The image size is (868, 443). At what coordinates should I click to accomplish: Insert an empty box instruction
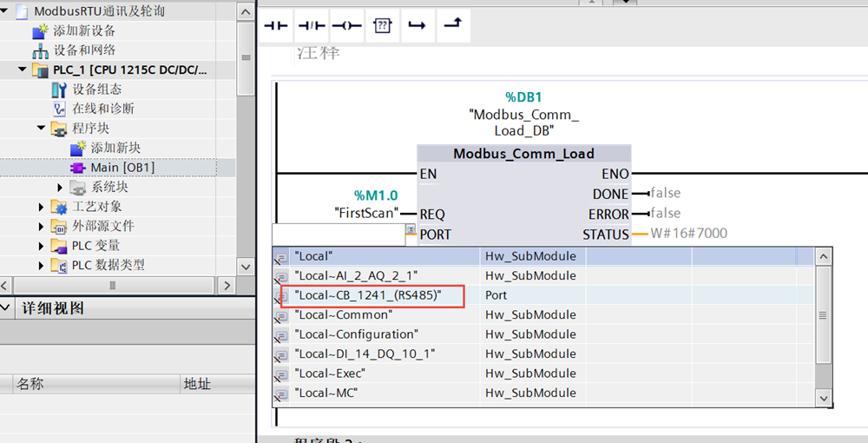(382, 25)
